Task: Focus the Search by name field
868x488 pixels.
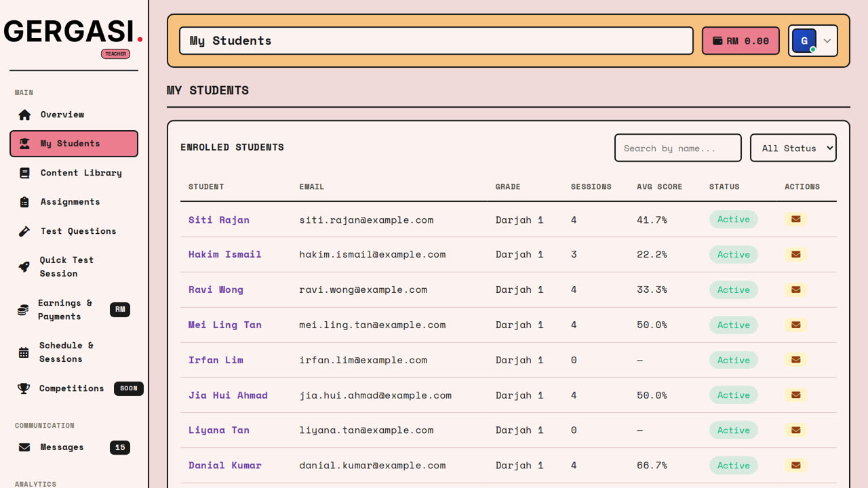Action: click(678, 148)
